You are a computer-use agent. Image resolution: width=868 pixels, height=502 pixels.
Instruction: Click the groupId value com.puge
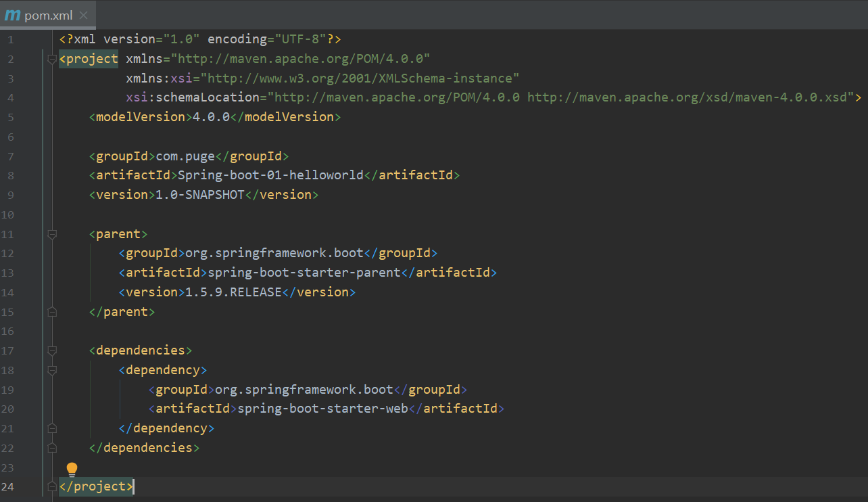point(185,156)
